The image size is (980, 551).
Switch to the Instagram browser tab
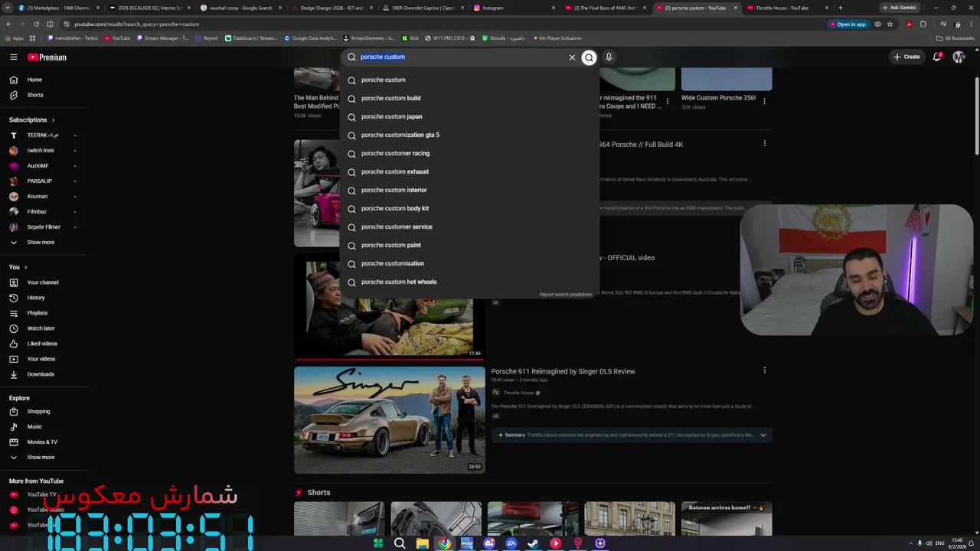pyautogui.click(x=514, y=8)
